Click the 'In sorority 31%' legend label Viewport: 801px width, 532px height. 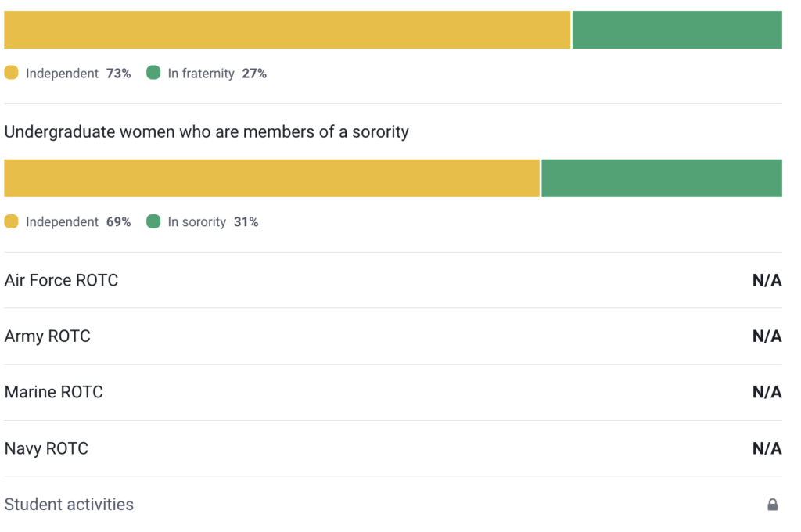pyautogui.click(x=213, y=222)
